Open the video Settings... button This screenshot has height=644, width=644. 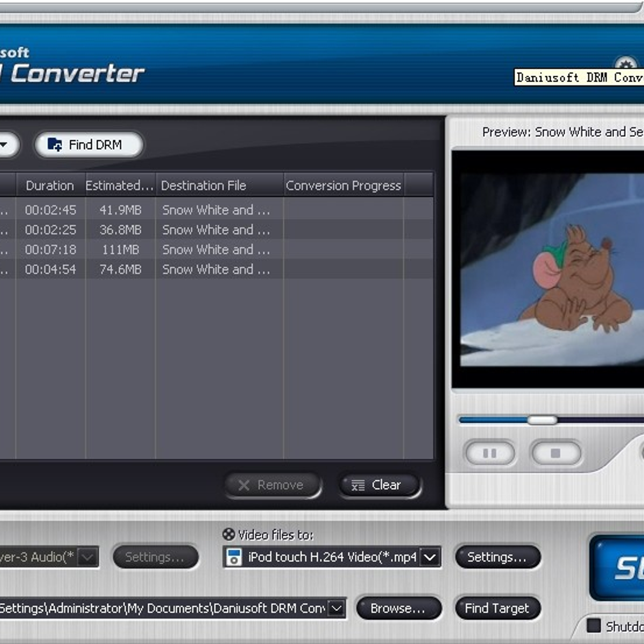pyautogui.click(x=497, y=557)
